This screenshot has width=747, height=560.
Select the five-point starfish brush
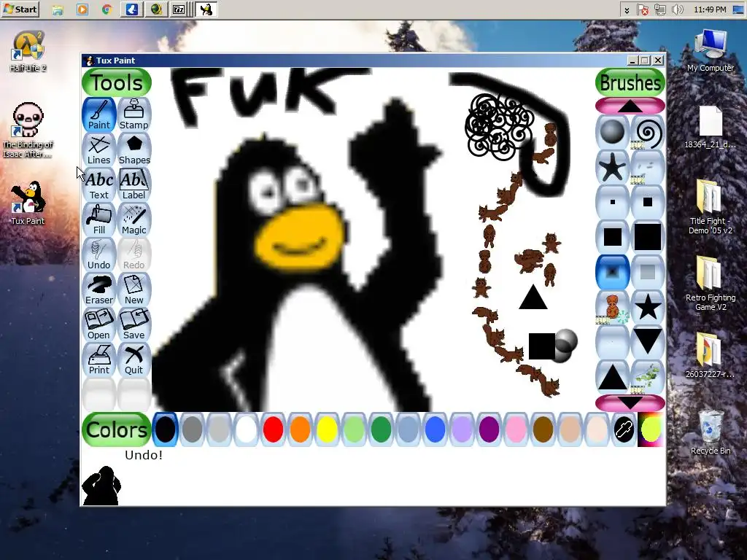point(613,167)
